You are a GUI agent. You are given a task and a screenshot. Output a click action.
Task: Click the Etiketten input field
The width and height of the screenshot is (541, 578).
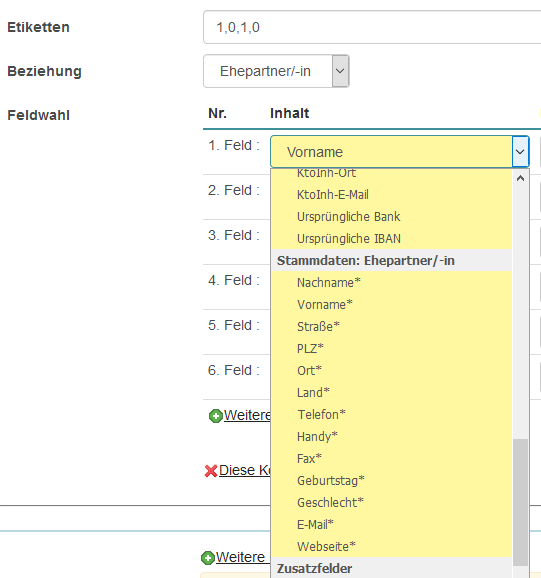372,27
